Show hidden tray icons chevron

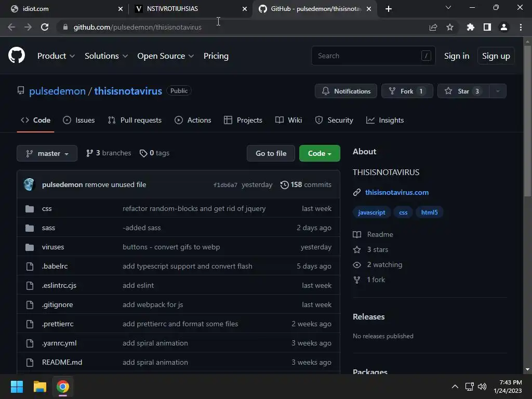(455, 387)
